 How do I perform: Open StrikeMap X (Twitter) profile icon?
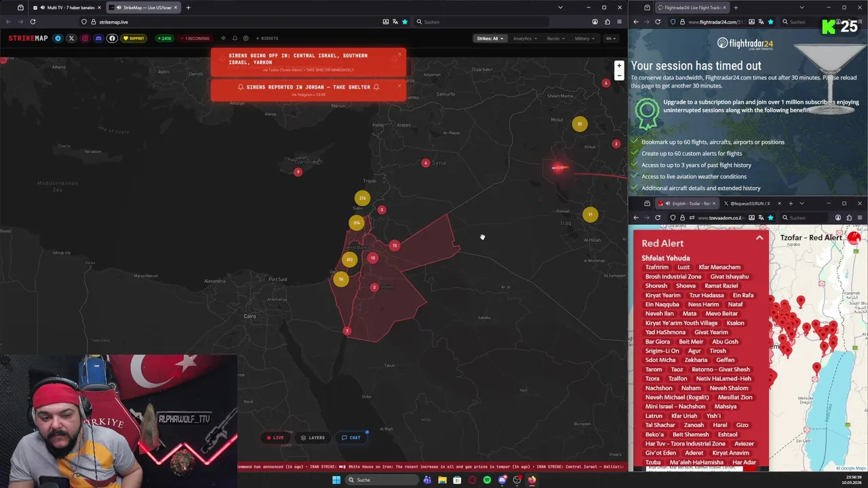click(x=71, y=39)
